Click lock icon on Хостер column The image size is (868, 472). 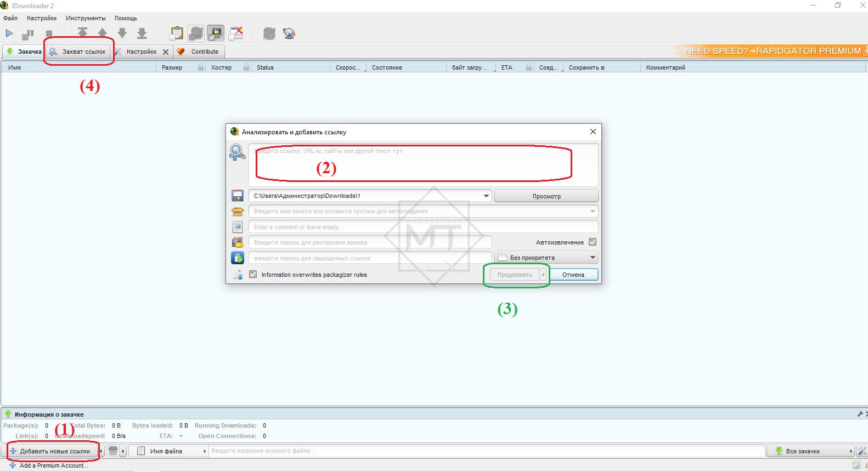pos(246,67)
